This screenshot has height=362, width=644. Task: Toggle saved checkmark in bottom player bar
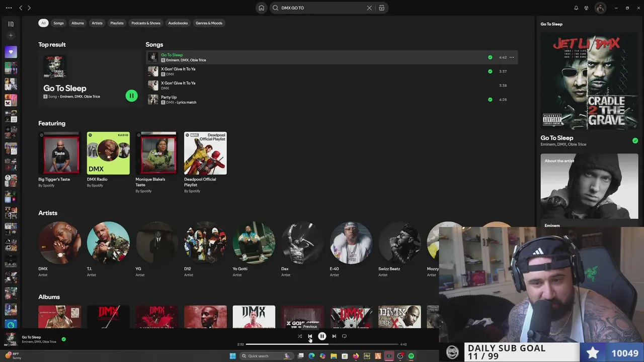[x=63, y=339]
